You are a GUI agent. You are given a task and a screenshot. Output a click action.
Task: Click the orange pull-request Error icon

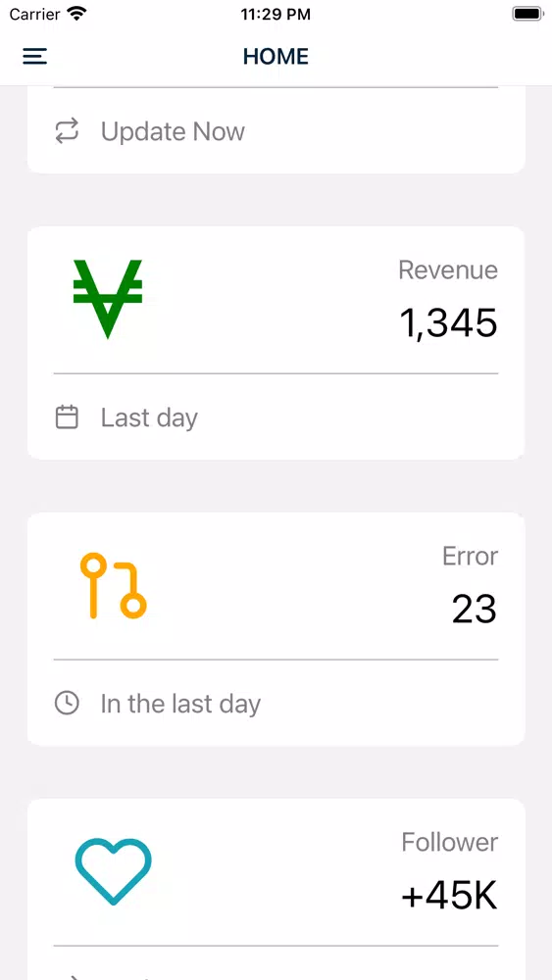[x=113, y=586]
